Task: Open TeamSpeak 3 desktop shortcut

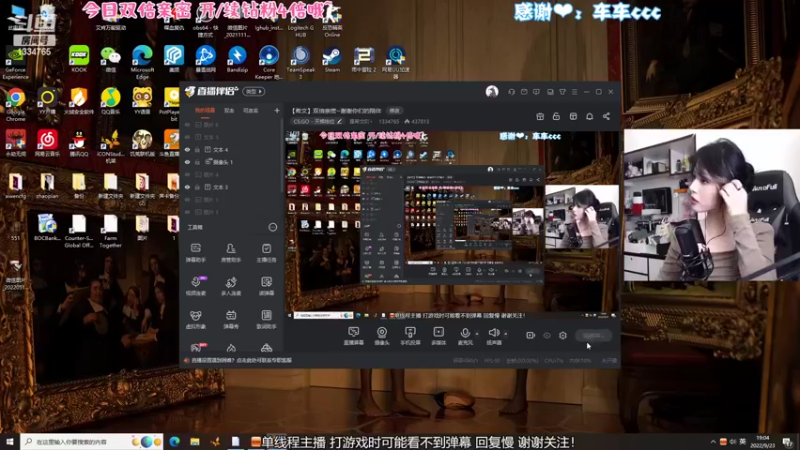Action: [x=301, y=62]
